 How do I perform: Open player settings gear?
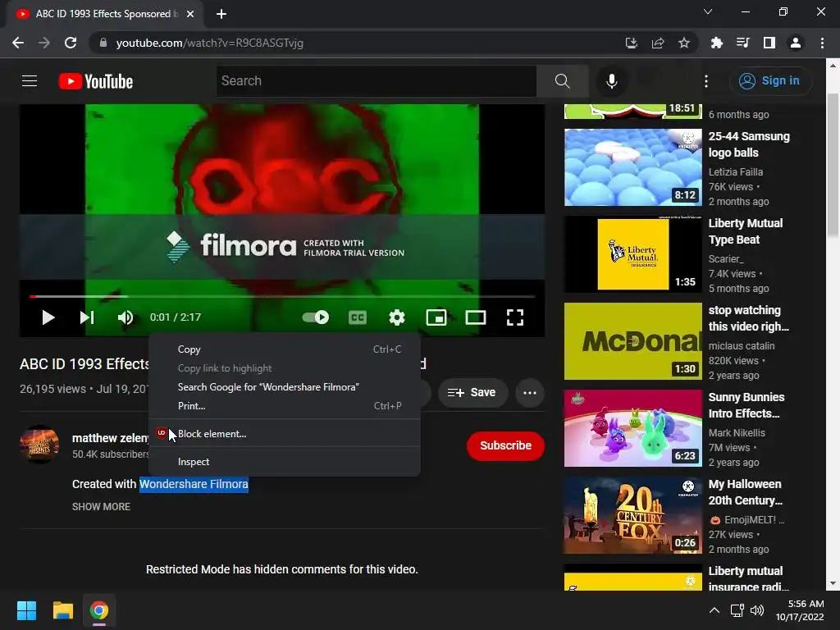point(396,317)
